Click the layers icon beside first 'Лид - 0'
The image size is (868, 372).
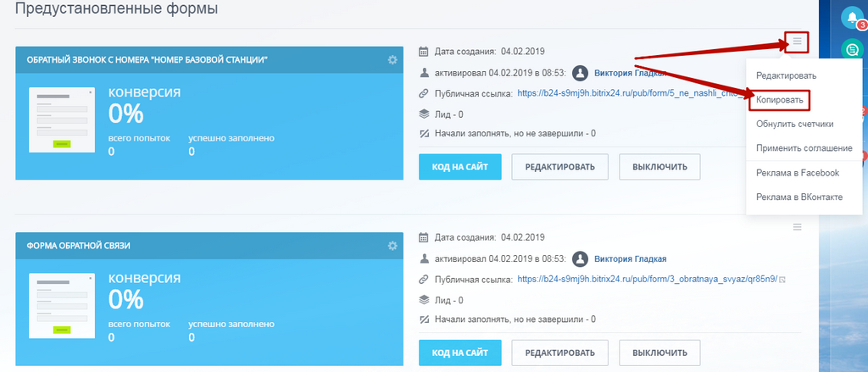[x=424, y=114]
